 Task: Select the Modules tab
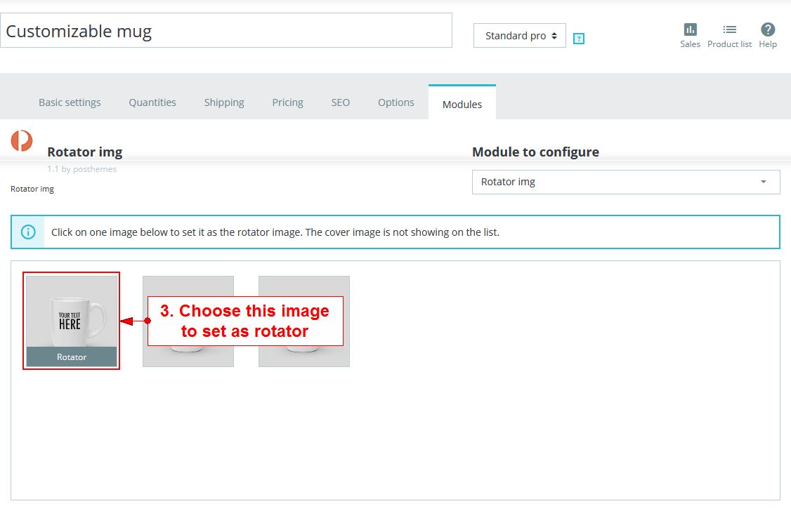462,104
